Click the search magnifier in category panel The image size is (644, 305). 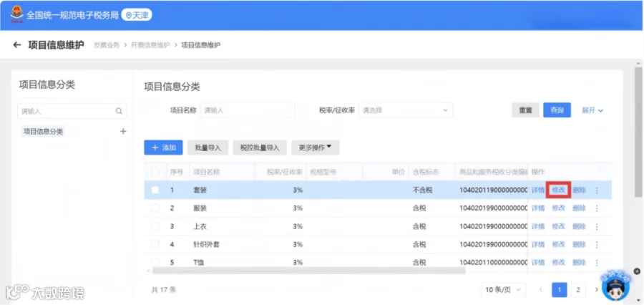(x=119, y=111)
